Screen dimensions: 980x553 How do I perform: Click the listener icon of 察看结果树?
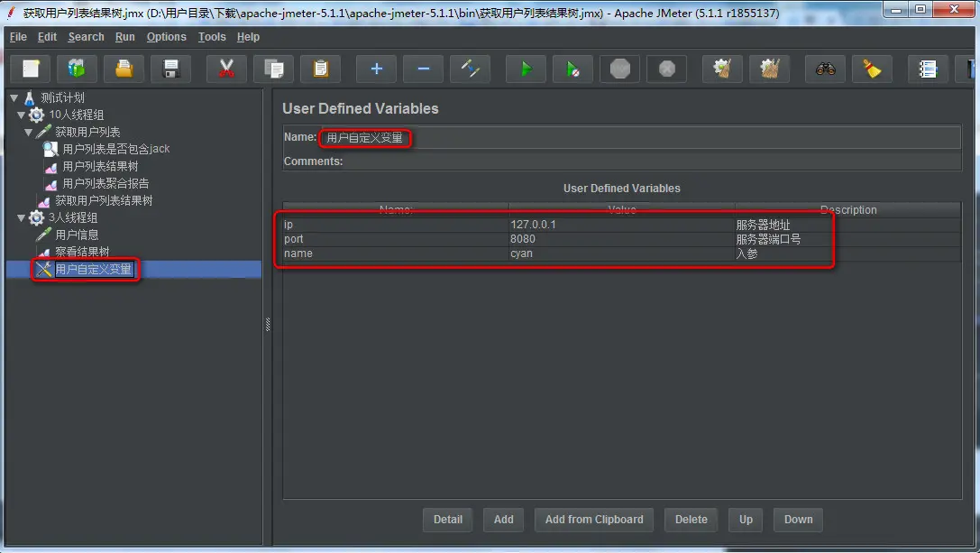pyautogui.click(x=44, y=252)
